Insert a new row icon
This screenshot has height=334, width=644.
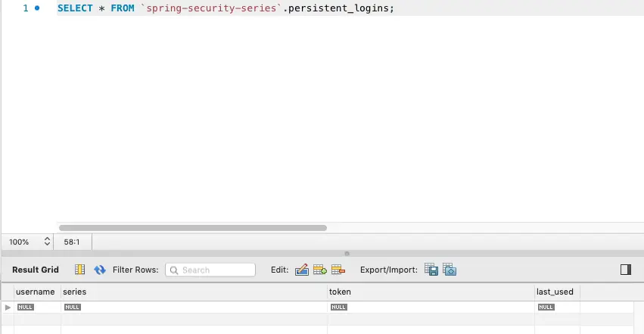pyautogui.click(x=319, y=270)
